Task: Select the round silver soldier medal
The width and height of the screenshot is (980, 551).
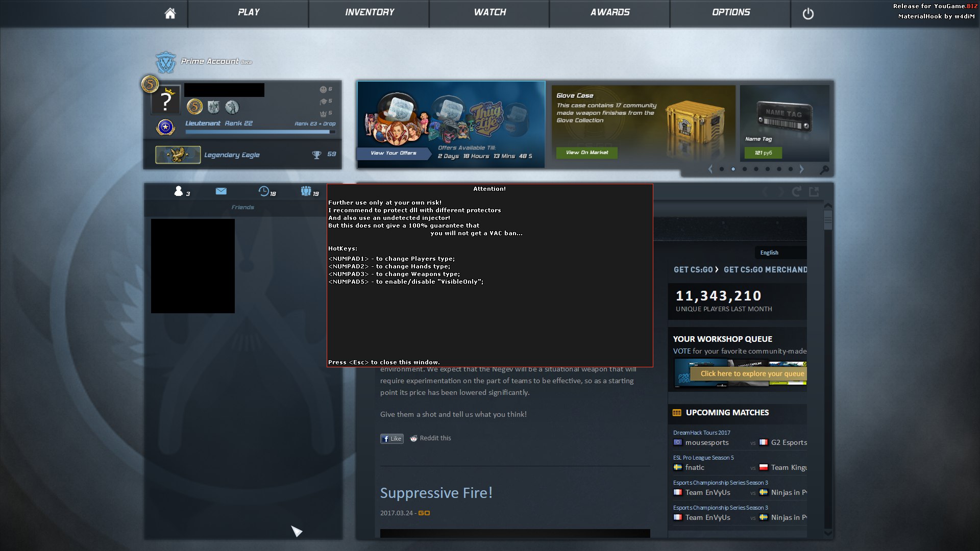Action: pos(232,107)
